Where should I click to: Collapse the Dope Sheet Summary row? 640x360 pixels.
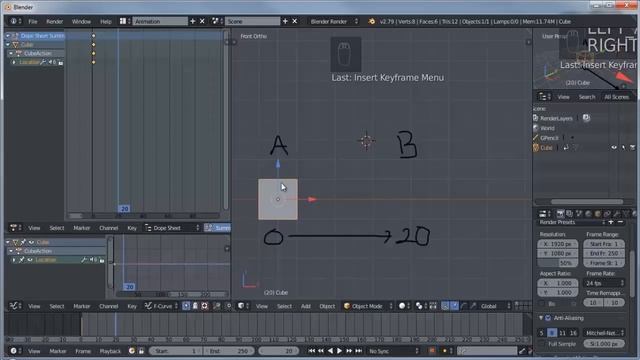point(8,36)
